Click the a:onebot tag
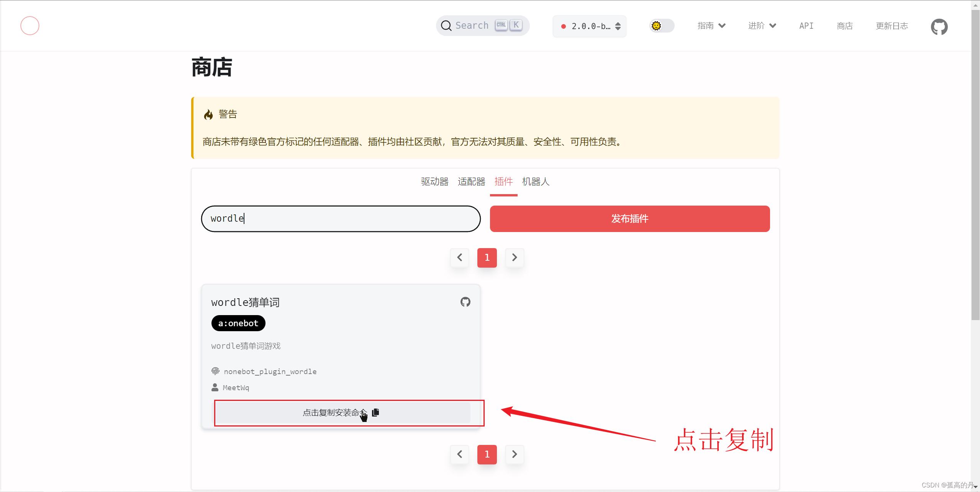 tap(238, 323)
